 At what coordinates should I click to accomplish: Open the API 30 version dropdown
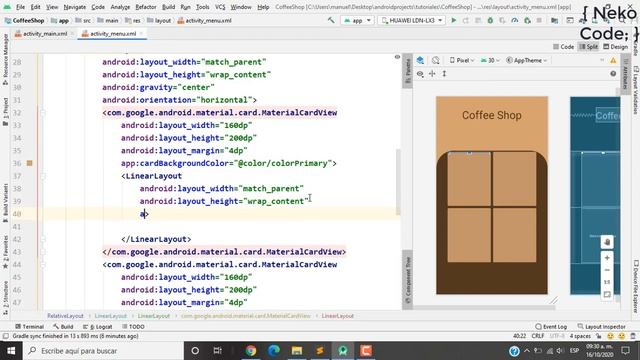tap(490, 60)
